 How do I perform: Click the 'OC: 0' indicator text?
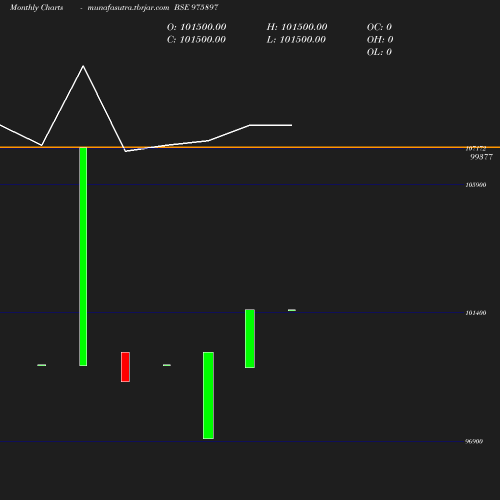pos(379,27)
